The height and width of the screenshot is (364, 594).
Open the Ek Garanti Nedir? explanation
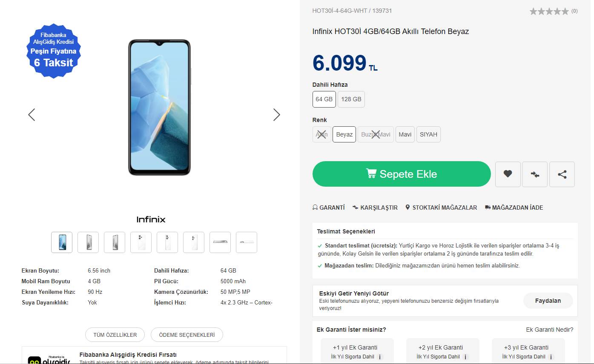549,330
